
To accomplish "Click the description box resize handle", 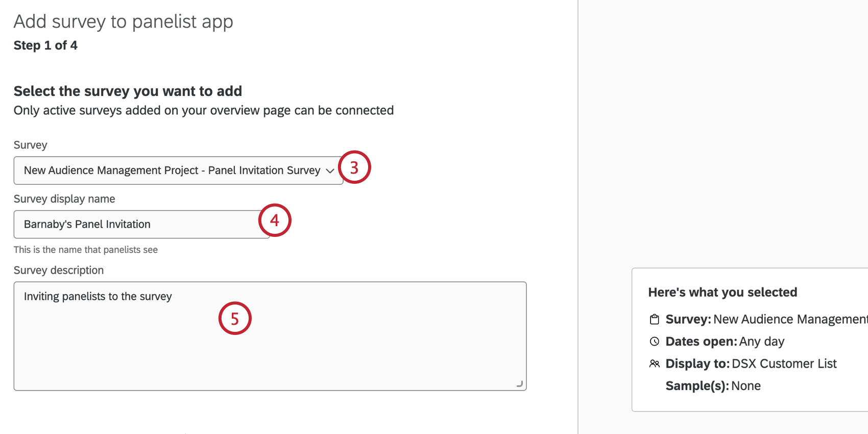I will [x=520, y=384].
